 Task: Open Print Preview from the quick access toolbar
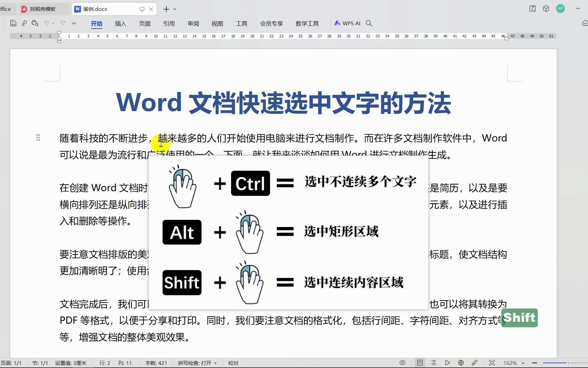point(35,23)
